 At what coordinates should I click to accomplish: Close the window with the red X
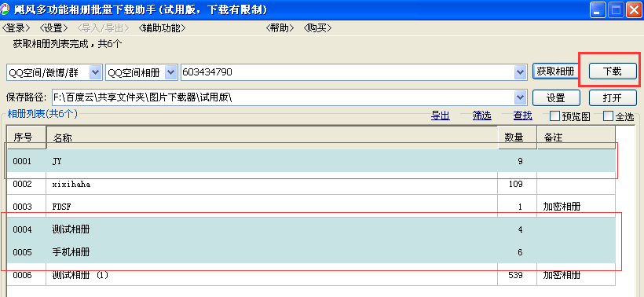(634, 10)
